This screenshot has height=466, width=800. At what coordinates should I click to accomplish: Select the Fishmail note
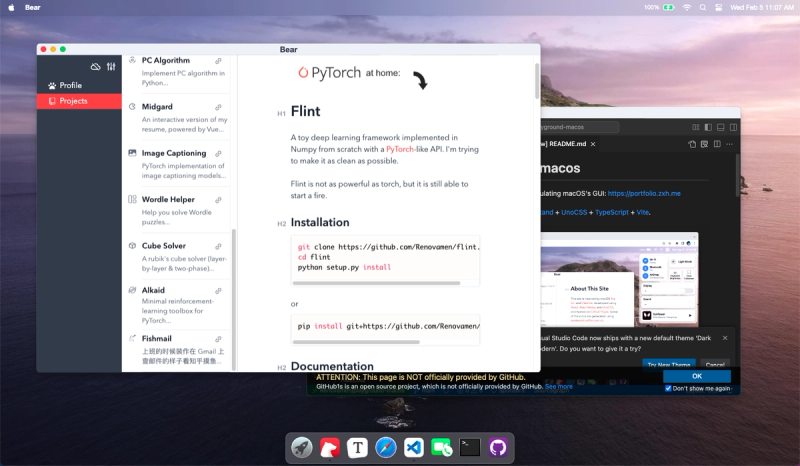[x=177, y=350]
